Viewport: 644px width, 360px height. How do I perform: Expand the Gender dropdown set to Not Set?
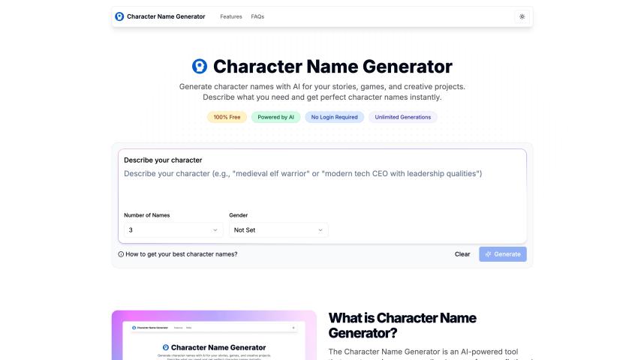click(278, 230)
